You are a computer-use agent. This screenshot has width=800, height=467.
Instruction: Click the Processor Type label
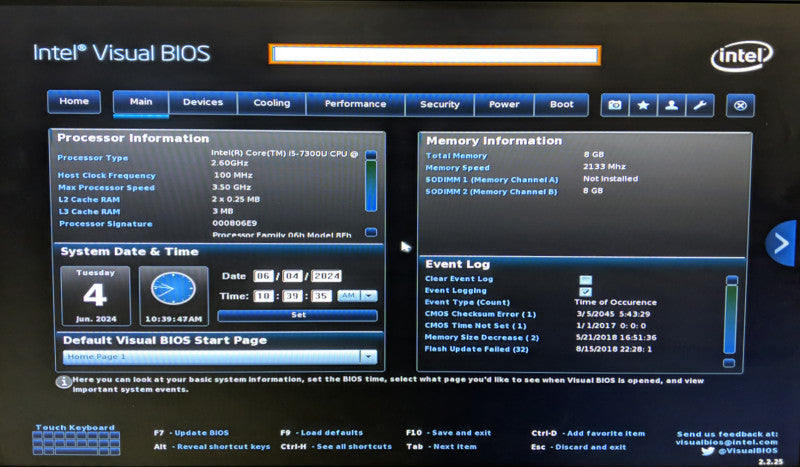(x=93, y=158)
